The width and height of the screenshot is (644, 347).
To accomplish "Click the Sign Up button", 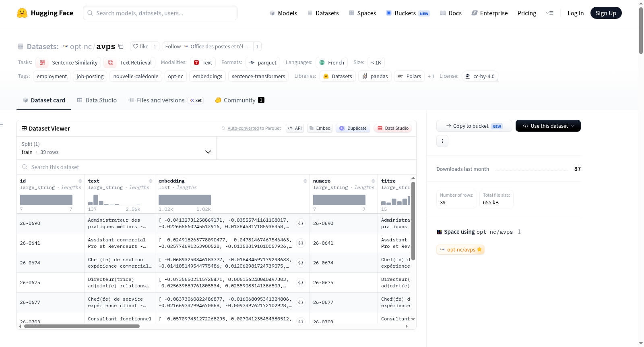I will pyautogui.click(x=606, y=13).
